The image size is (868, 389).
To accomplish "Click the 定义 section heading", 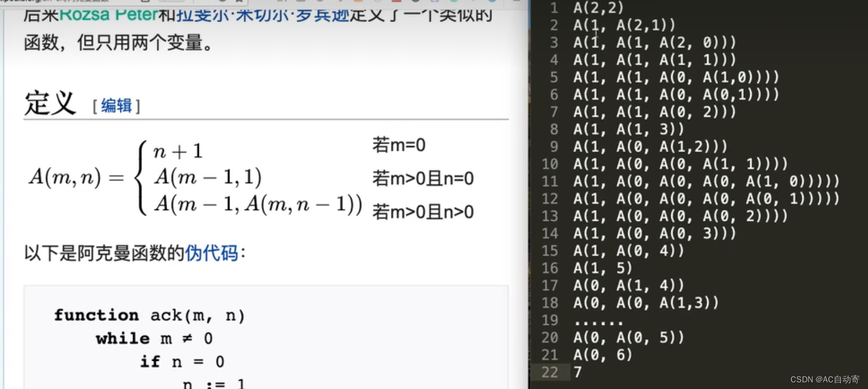I will click(50, 103).
